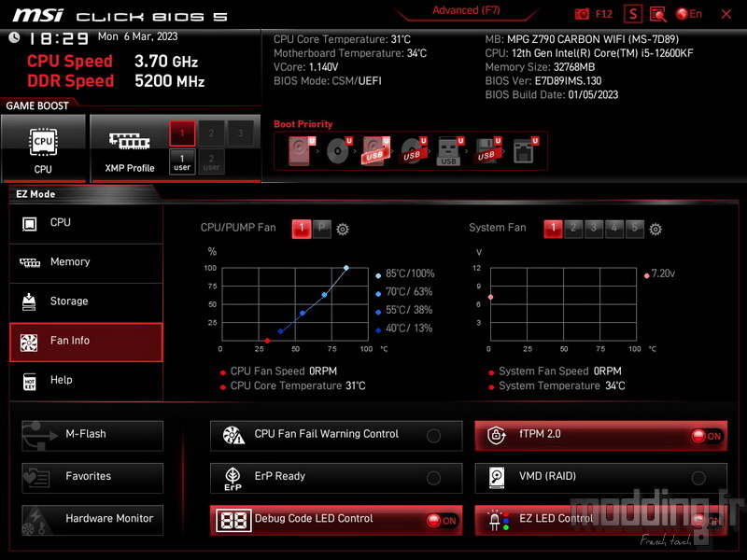747x560 pixels.
Task: Click the VMD RAID disk icon
Action: (497, 478)
